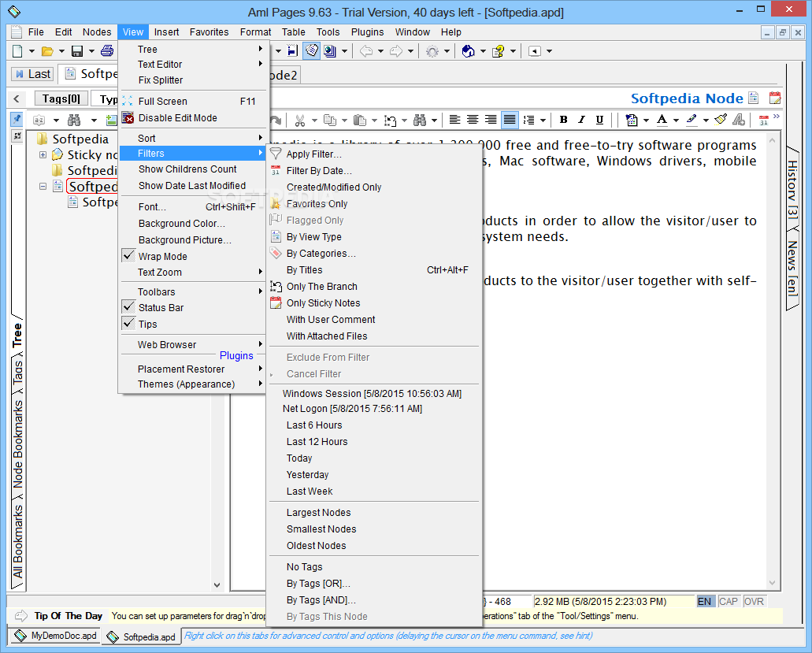
Task: Click the Print toolbar icon
Action: click(106, 50)
